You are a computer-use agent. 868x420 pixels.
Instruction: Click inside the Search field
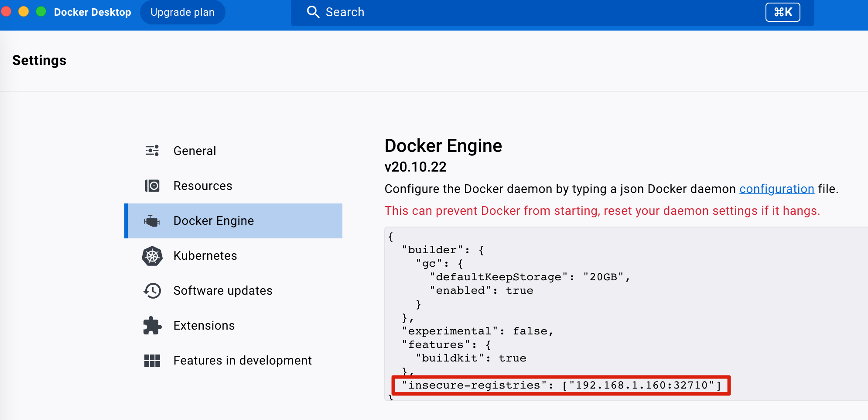coord(436,12)
